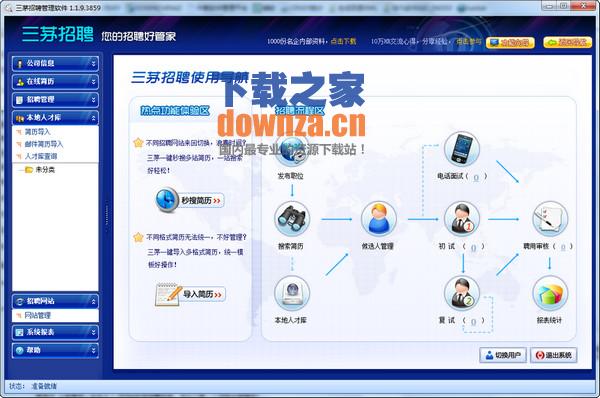
Task: Click the 招聘网站 panel icon
Action: (x=20, y=302)
